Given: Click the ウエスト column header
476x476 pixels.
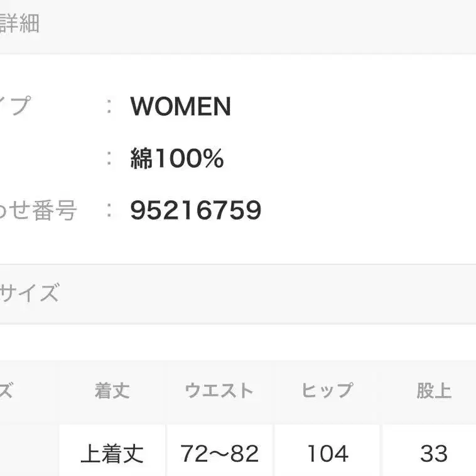Looking at the screenshot, I should (219, 391).
